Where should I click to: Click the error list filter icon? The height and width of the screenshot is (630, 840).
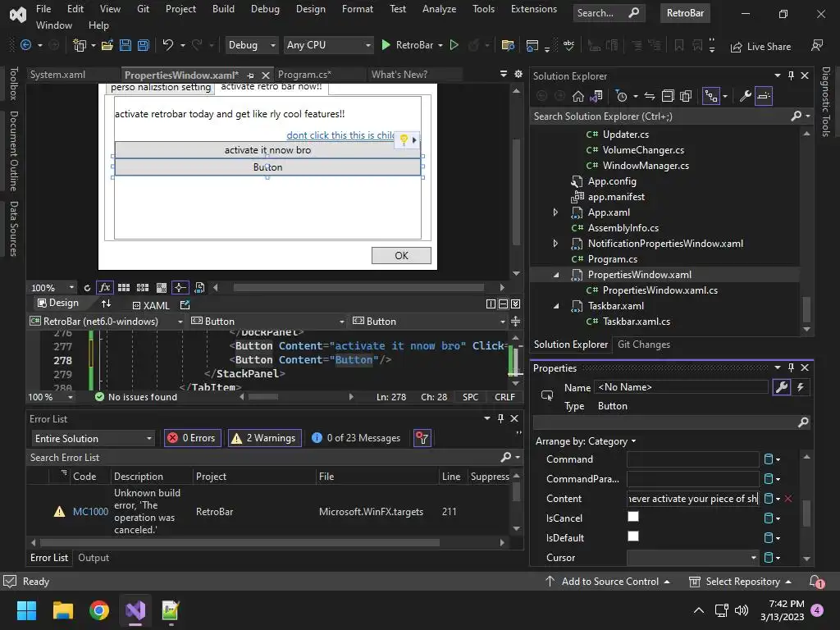(422, 438)
